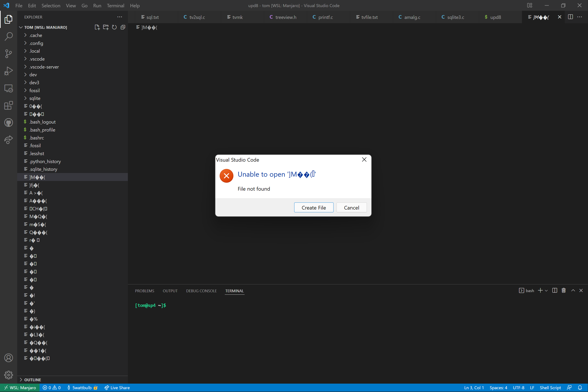
Task: Open the Search view in the Activity Bar
Action: [x=9, y=37]
